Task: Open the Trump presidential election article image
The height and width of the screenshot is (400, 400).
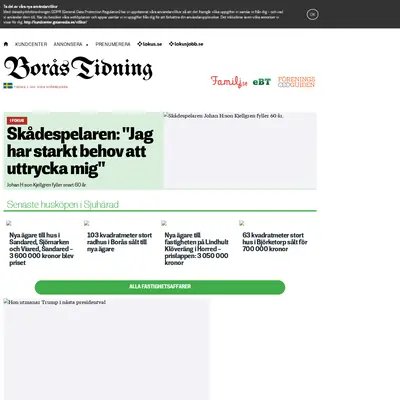Action: pyautogui.click(x=106, y=349)
